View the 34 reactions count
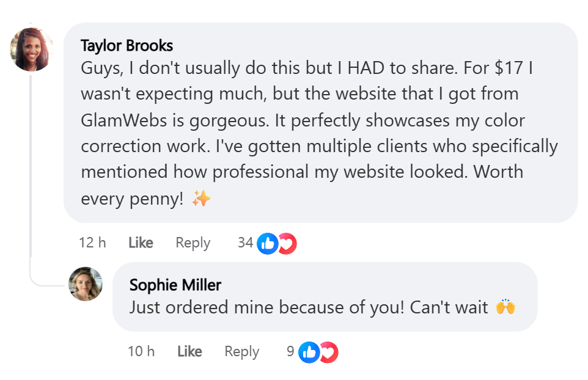The width and height of the screenshot is (588, 380). [245, 243]
